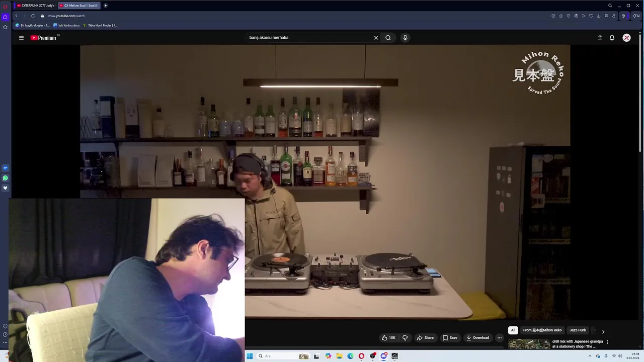This screenshot has width=644, height=362.
Task: Add page to bookmarks via toolbar heart
Action: tap(591, 16)
